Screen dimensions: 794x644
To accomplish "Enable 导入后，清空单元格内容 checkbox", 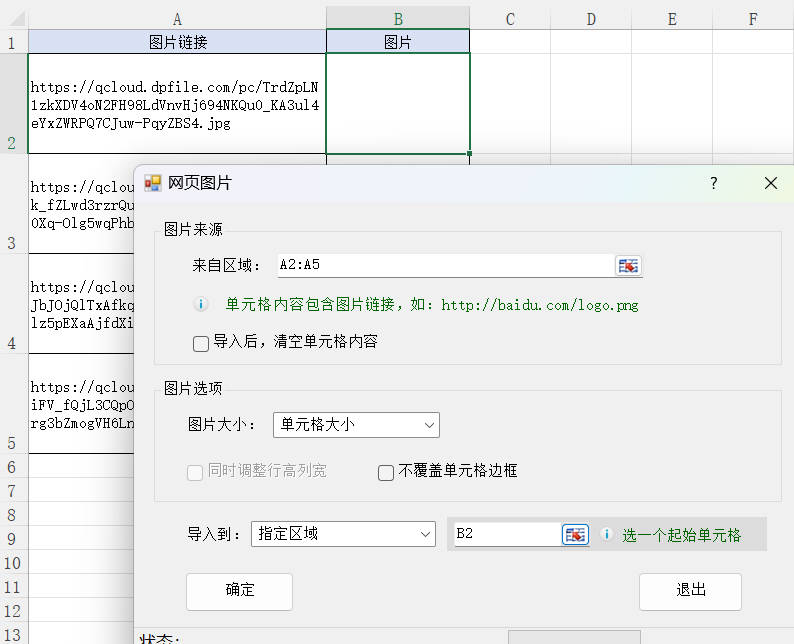I will point(201,343).
